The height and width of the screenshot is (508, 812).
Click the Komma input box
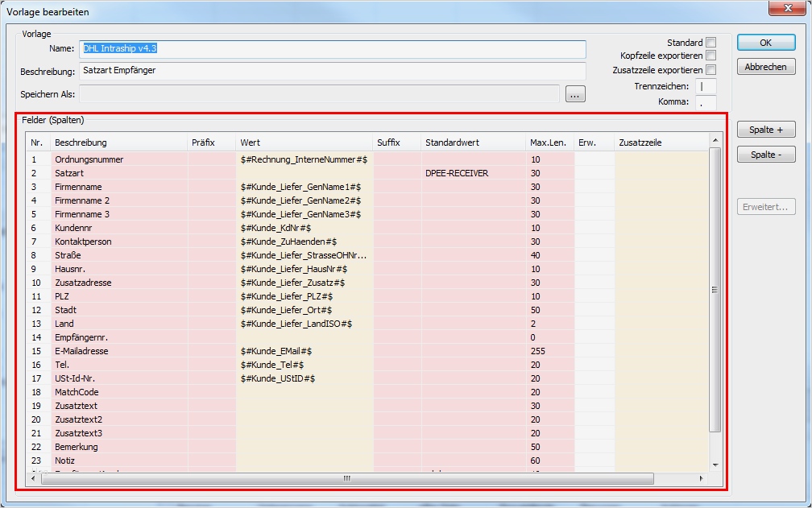[706, 102]
